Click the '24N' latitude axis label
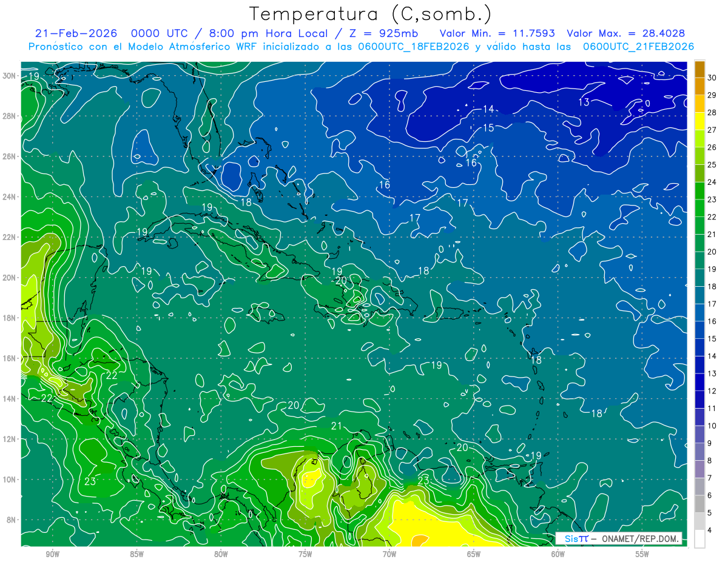Viewport: 728px width, 562px height. click(10, 196)
